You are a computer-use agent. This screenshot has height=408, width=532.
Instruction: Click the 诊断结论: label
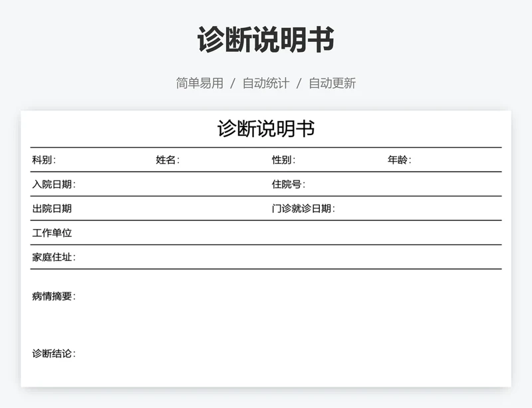54,353
